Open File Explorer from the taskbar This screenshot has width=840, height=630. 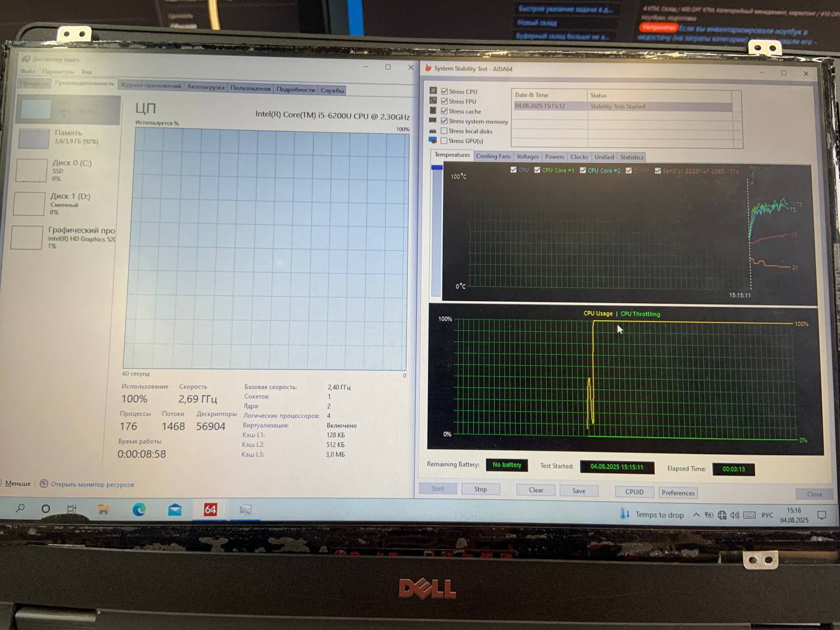[x=103, y=509]
